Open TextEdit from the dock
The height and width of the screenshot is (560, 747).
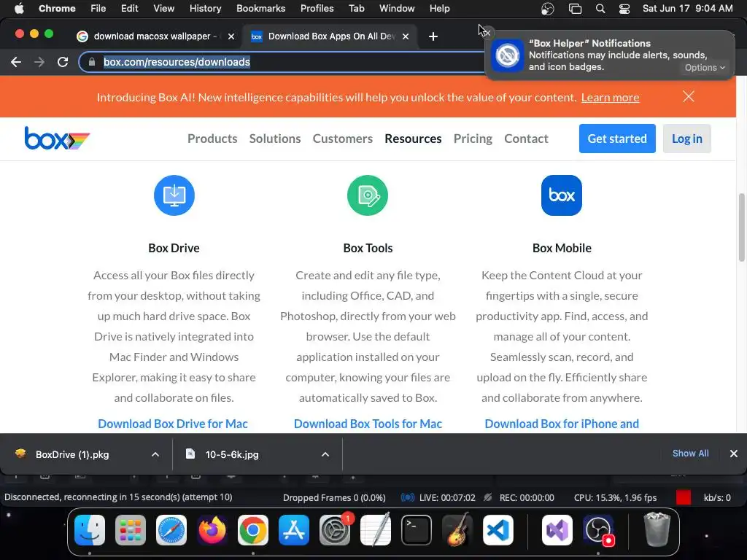[376, 530]
